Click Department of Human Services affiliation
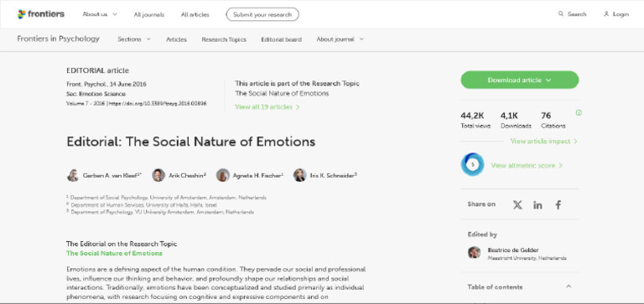 [x=143, y=204]
